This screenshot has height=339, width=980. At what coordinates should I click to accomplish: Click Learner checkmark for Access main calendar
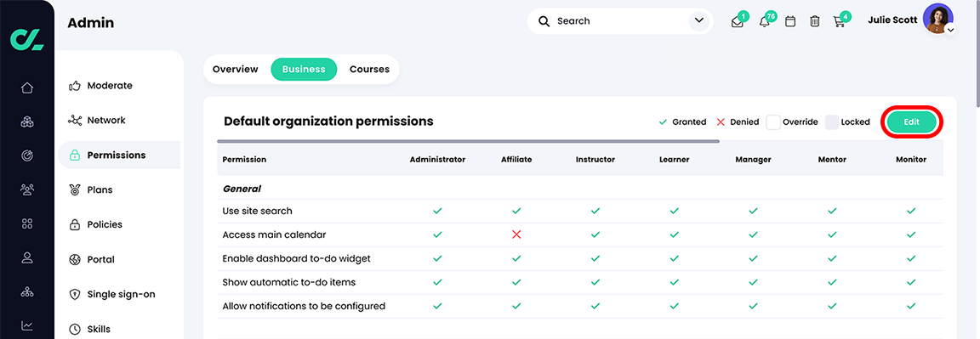point(674,234)
